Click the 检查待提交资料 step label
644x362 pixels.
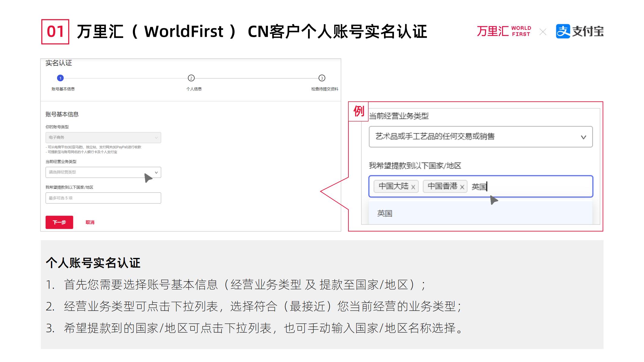[325, 89]
